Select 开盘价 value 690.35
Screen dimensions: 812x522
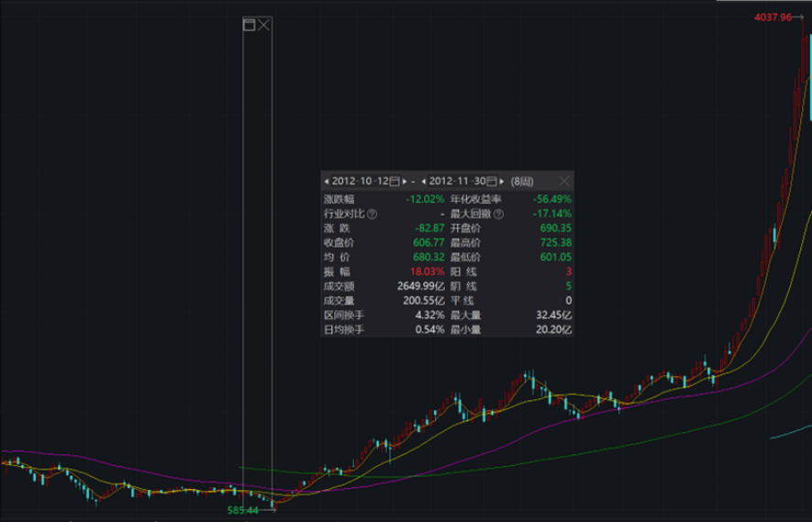556,228
